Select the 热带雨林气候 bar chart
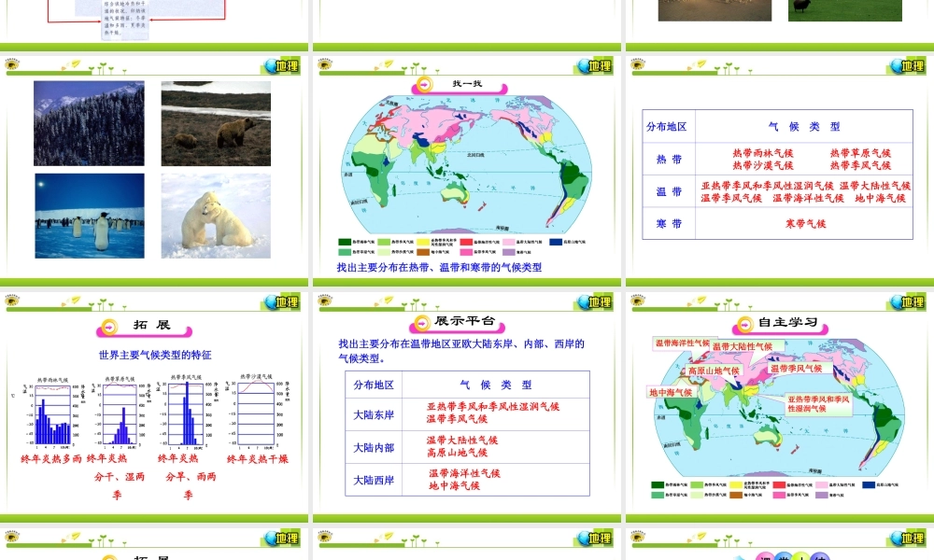This screenshot has height=560, width=934. pyautogui.click(x=52, y=413)
